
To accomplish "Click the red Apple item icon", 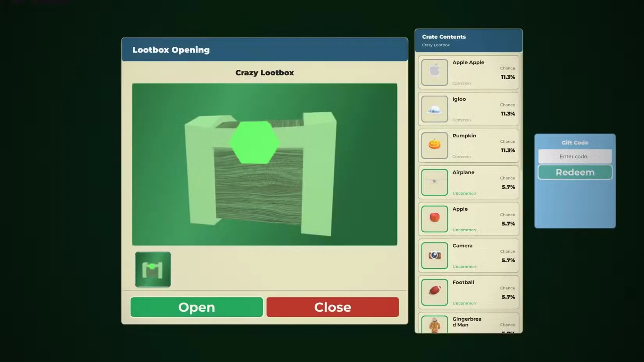I will point(434,219).
